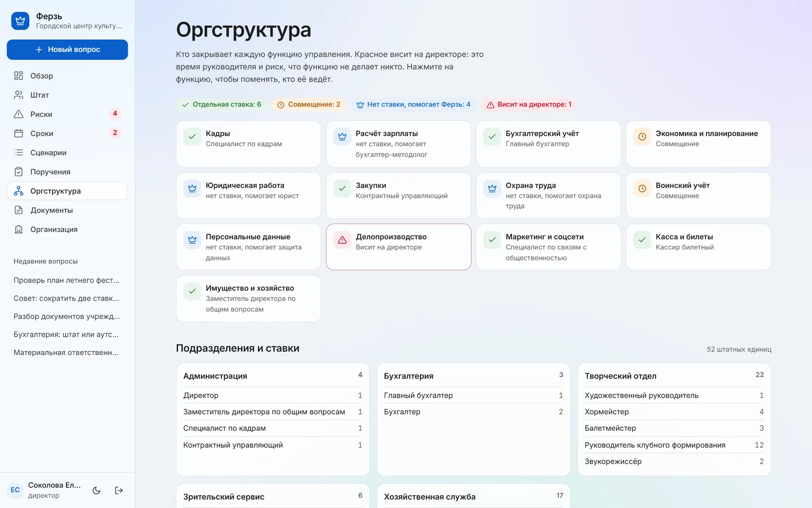Viewport: 812px width, 508px height.
Task: Click the Сроки calendar icon
Action: point(19,134)
